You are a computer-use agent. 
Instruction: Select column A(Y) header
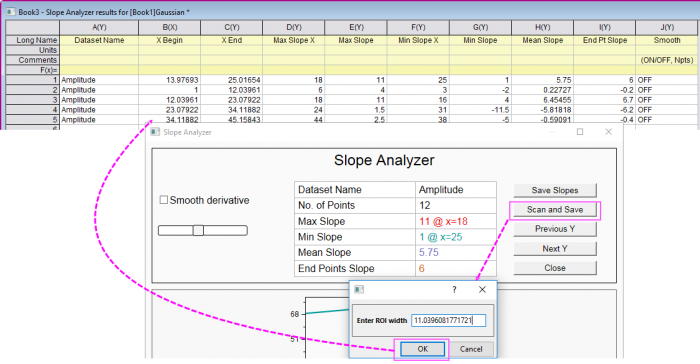tap(99, 27)
